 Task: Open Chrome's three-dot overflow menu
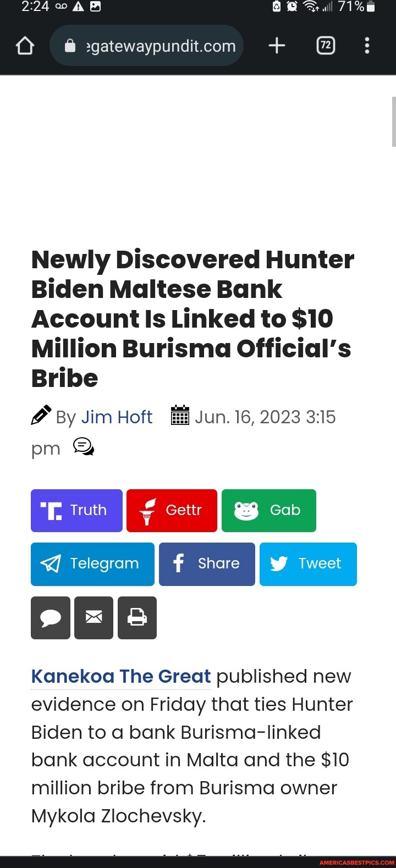[x=367, y=46]
